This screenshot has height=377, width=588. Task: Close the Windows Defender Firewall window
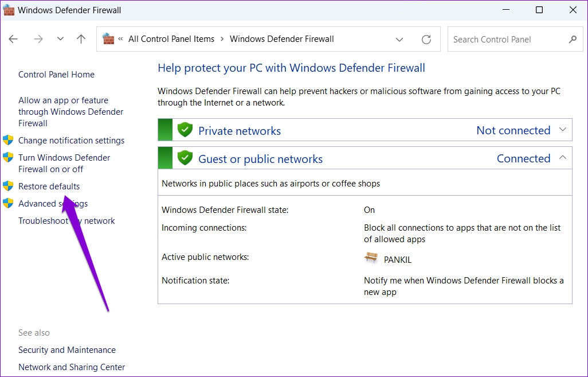pyautogui.click(x=573, y=10)
